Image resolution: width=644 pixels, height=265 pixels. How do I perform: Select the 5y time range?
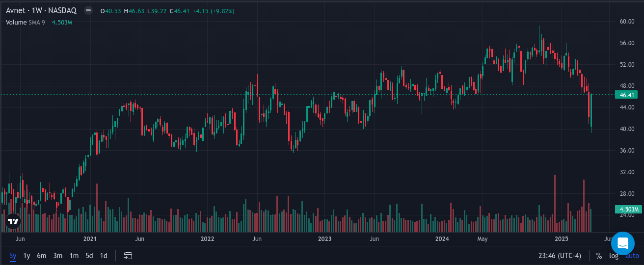coord(12,256)
